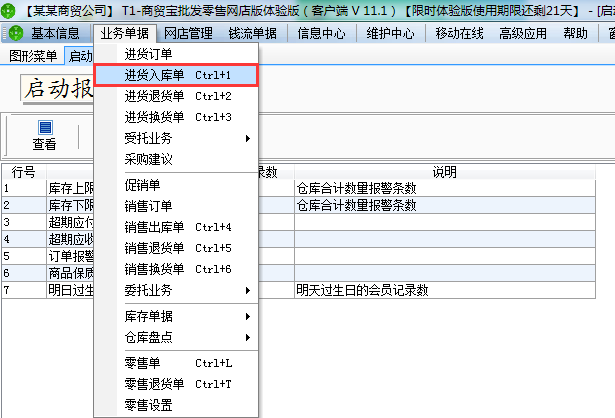Click row 2 仓库合计数量报警条数 description
Viewport: 615px width, 418px height.
pyautogui.click(x=445, y=205)
